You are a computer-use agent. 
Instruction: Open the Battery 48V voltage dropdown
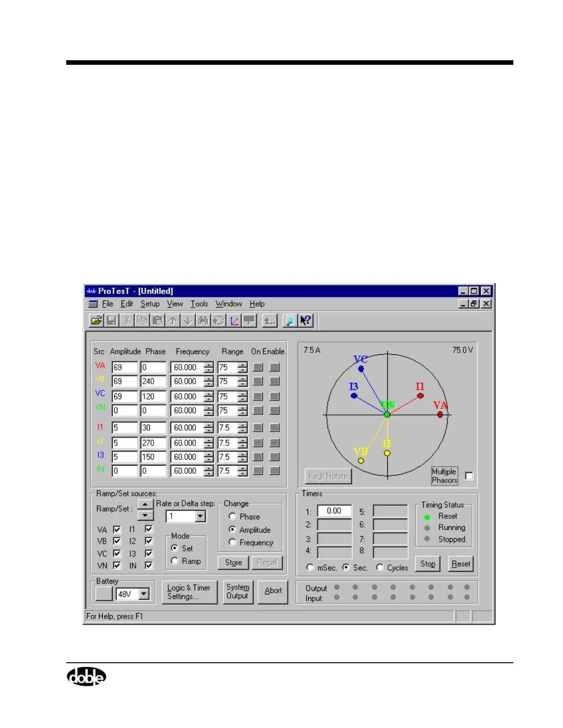point(144,594)
